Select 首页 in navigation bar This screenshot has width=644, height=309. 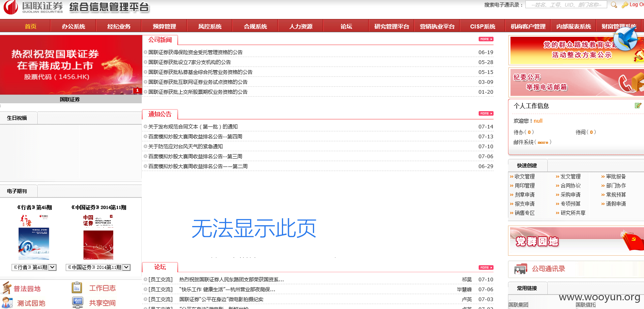point(31,26)
